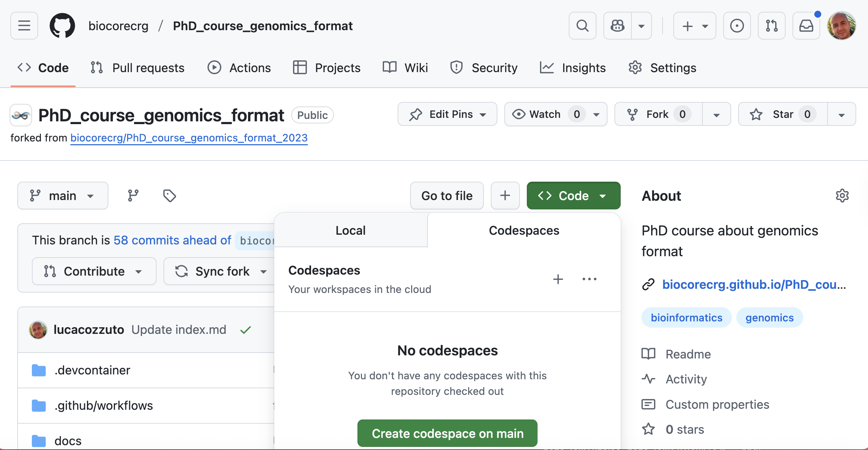Click the GitHub logo icon
Image resolution: width=868 pixels, height=450 pixels.
click(x=62, y=26)
